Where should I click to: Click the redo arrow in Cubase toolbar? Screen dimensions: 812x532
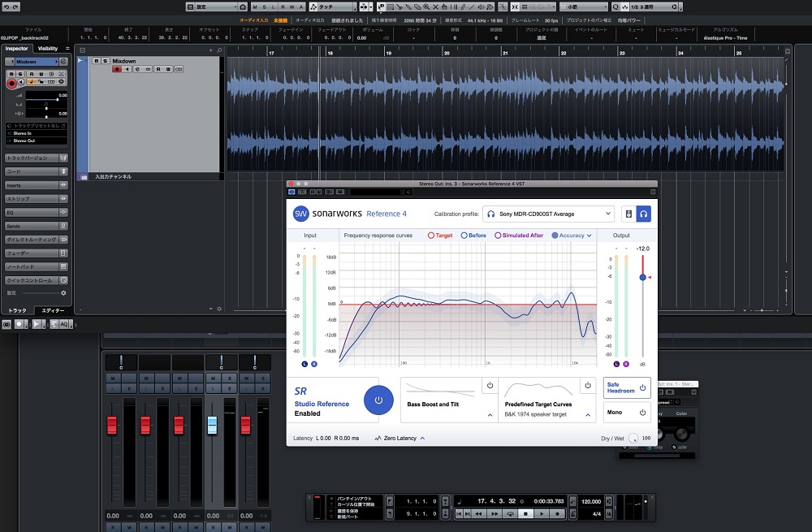click(x=15, y=6)
